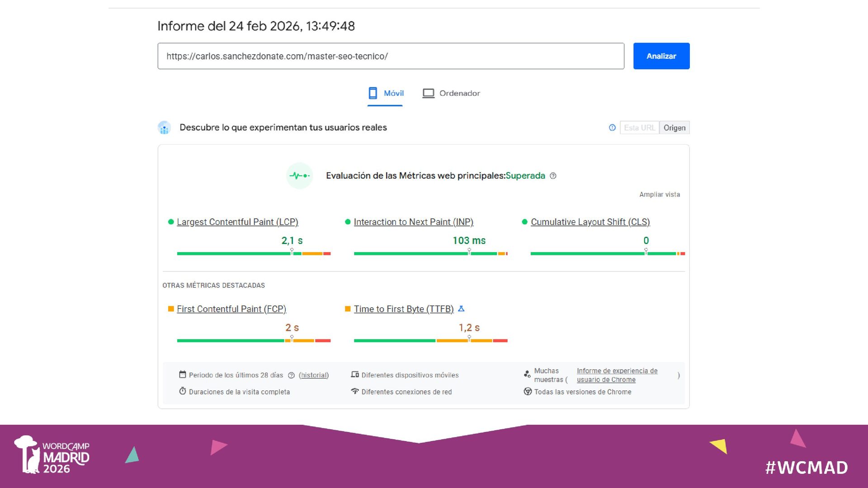Click the help icon next to Superada
Screen dimensions: 868x488
[553, 176]
